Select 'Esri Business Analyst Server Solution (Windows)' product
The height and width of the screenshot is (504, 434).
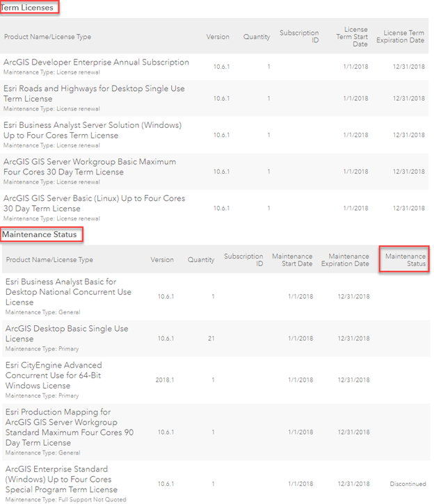point(93,130)
